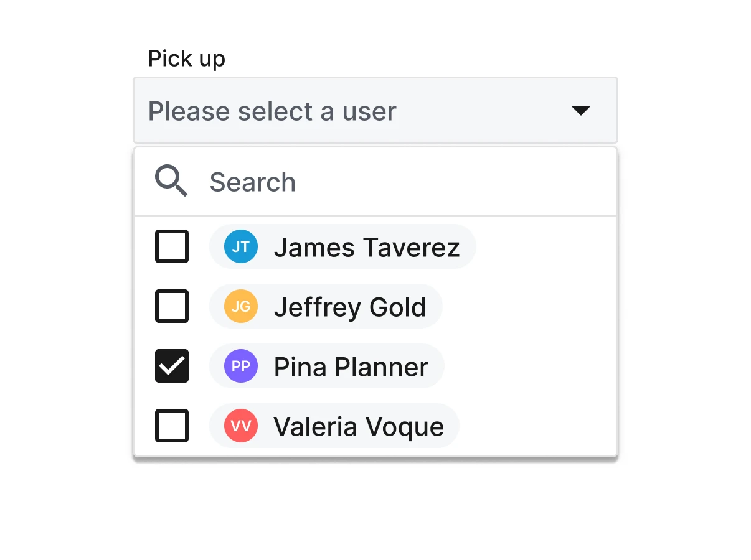Tick the checkbox next to Jeffrey Gold
751x560 pixels.
point(172,306)
